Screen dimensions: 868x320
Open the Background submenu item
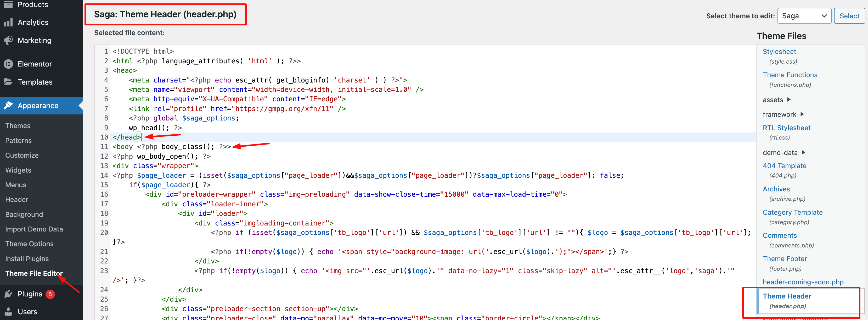(24, 214)
